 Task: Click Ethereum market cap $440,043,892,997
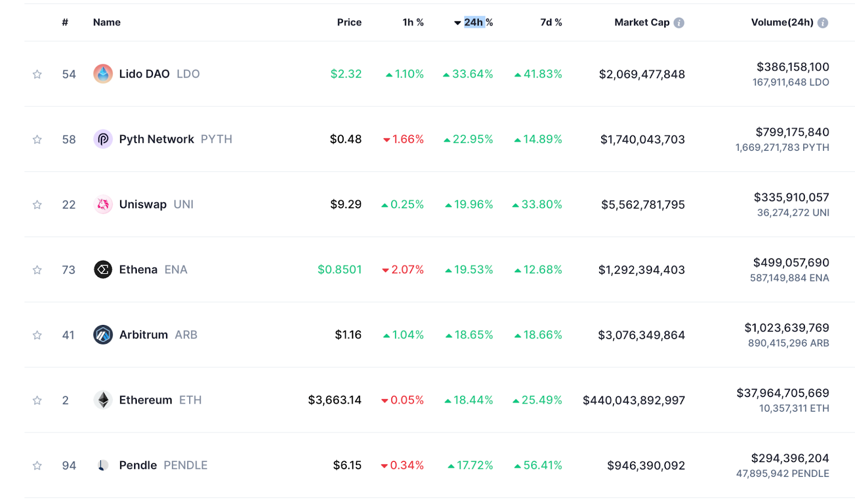pyautogui.click(x=634, y=400)
